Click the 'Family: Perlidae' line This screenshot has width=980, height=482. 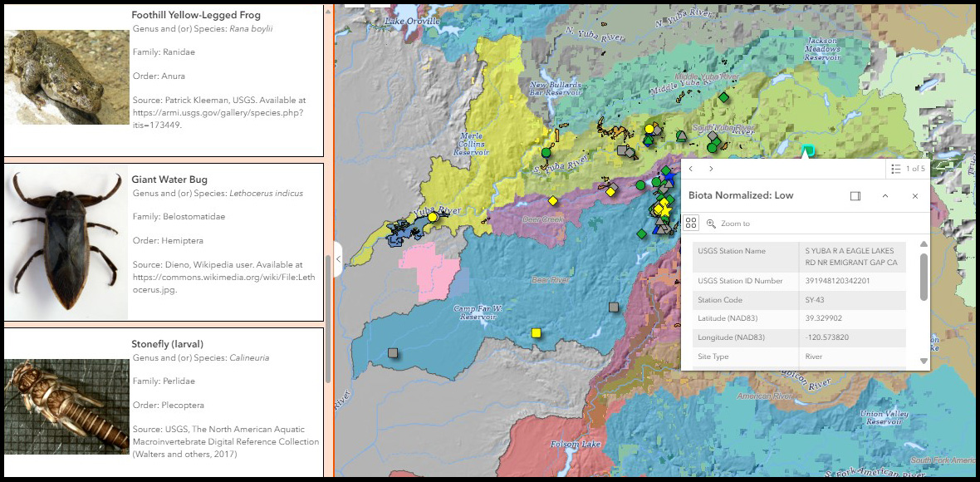(x=164, y=381)
